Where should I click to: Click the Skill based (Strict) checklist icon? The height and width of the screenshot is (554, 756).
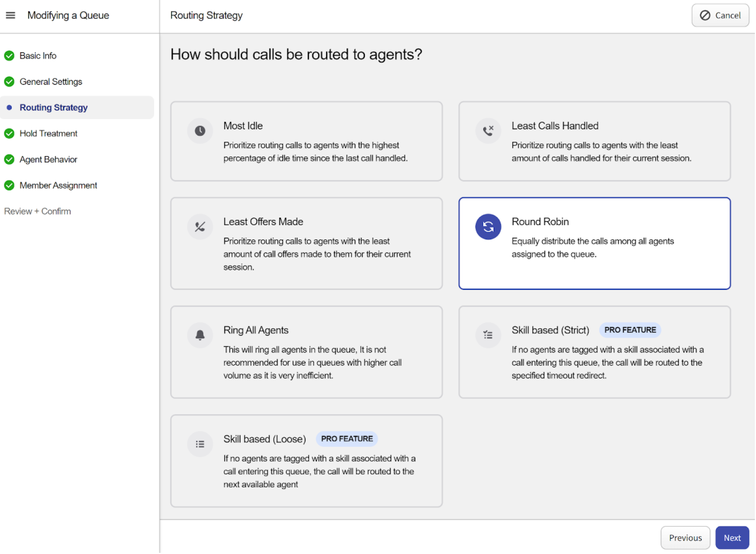point(488,335)
